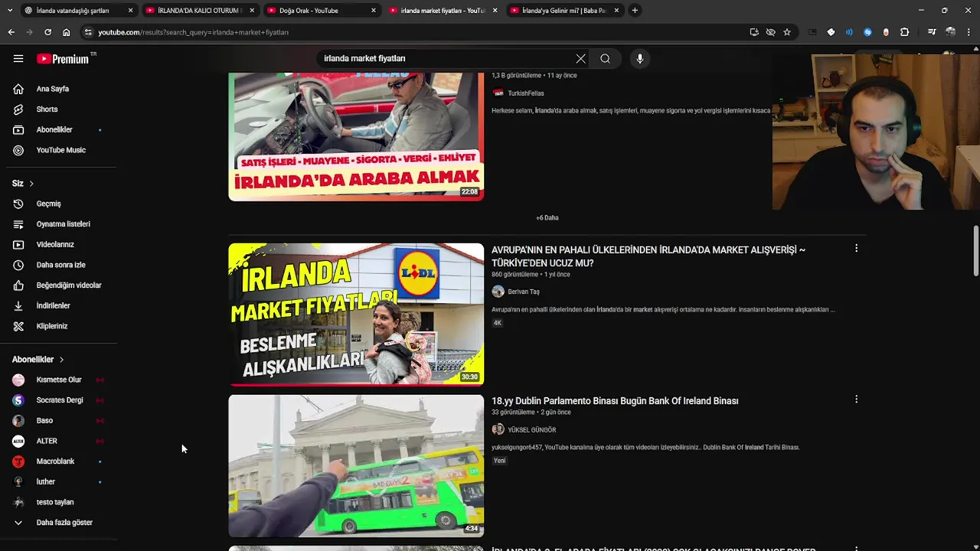The height and width of the screenshot is (551, 980).
Task: Click the browser home icon
Action: (x=66, y=32)
